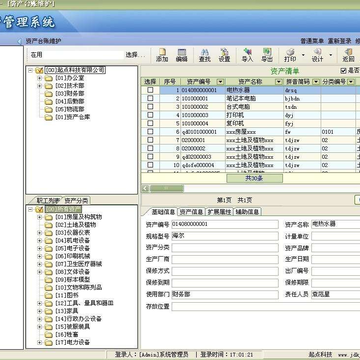Click the 选择 column header
The image size is (360, 360).
tap(150, 82)
